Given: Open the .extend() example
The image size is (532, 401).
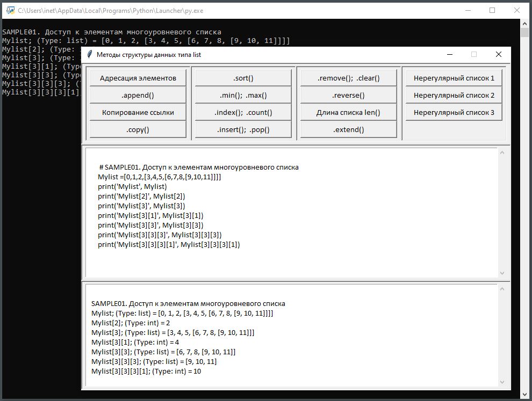Looking at the screenshot, I should pos(348,129).
